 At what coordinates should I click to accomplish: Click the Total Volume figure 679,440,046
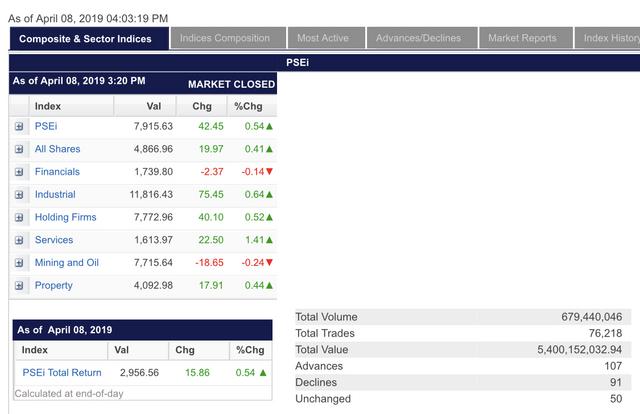(591, 317)
